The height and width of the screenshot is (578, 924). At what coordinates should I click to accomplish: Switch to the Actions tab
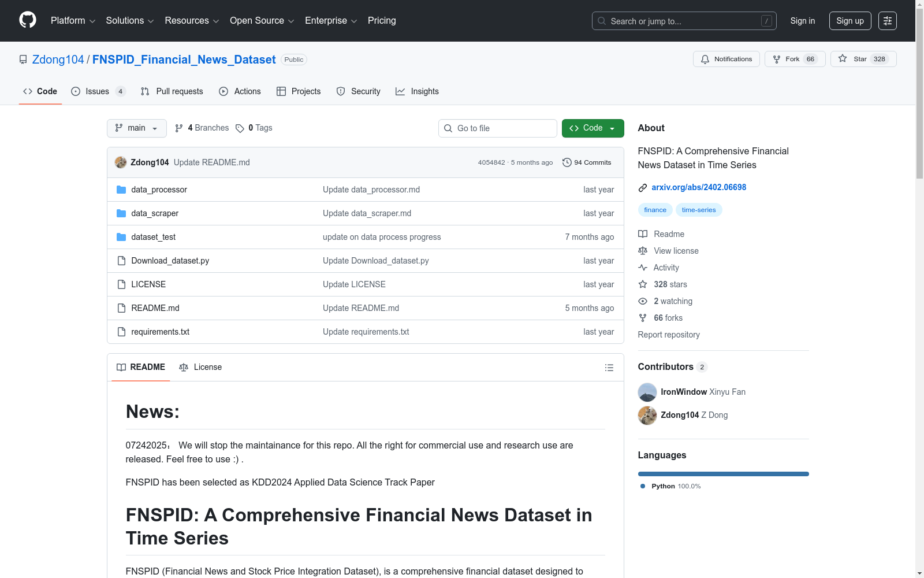coord(240,91)
